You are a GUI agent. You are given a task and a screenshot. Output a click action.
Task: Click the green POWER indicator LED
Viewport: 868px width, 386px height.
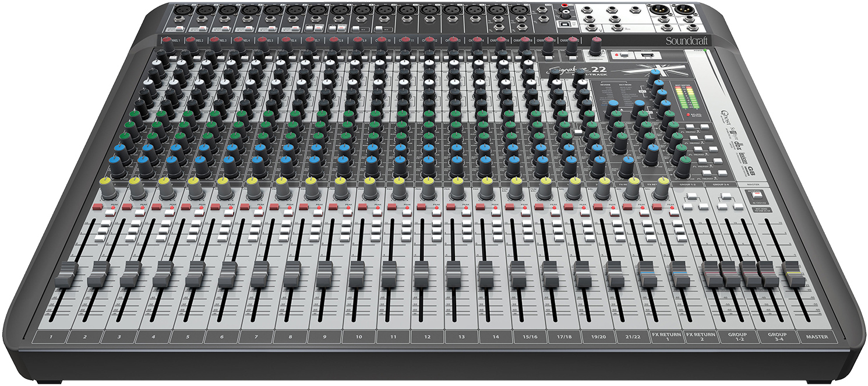tap(704, 50)
